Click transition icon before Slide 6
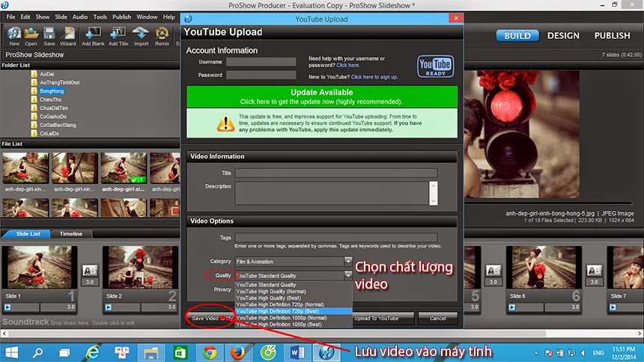 pos(493,271)
